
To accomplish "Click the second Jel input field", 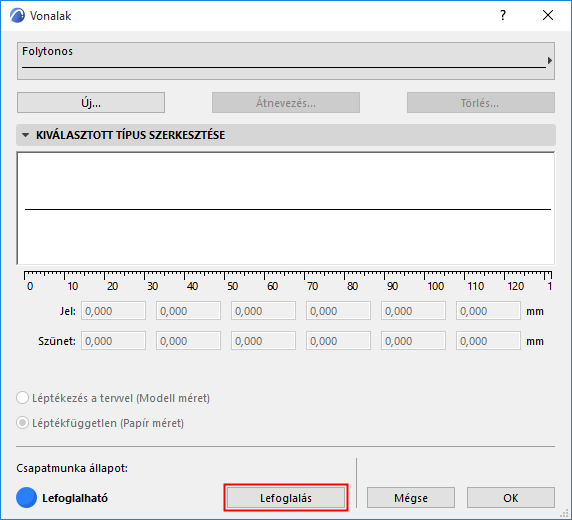I will 188,311.
